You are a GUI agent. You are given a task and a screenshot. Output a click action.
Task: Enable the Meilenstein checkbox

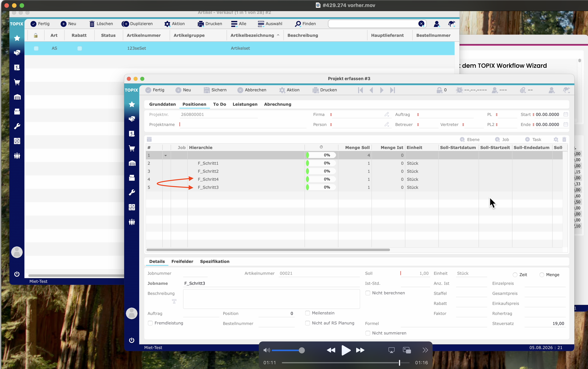pyautogui.click(x=308, y=313)
